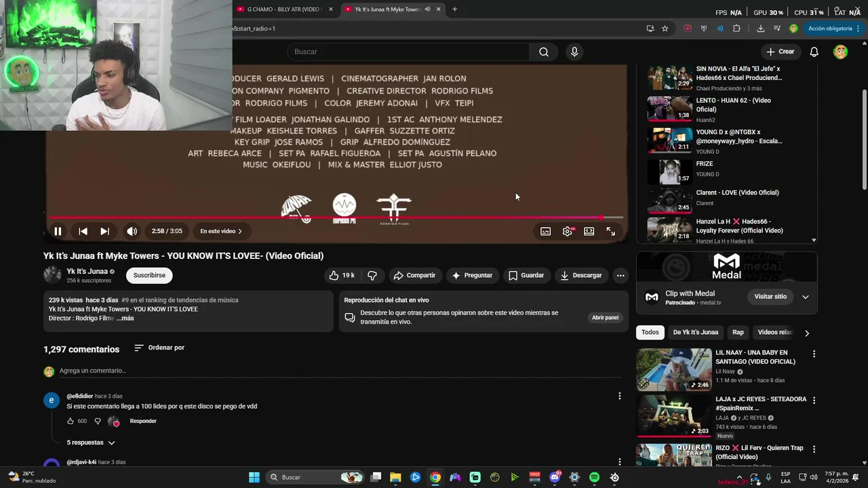This screenshot has height=488, width=868.
Task: Download the video with Descargar
Action: click(x=580, y=275)
